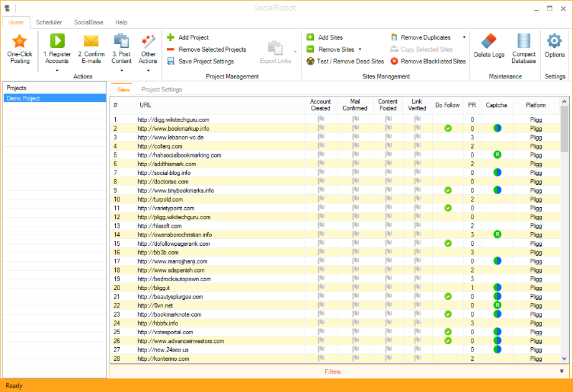Select row http://www.lebanon-vc.de

[334, 138]
